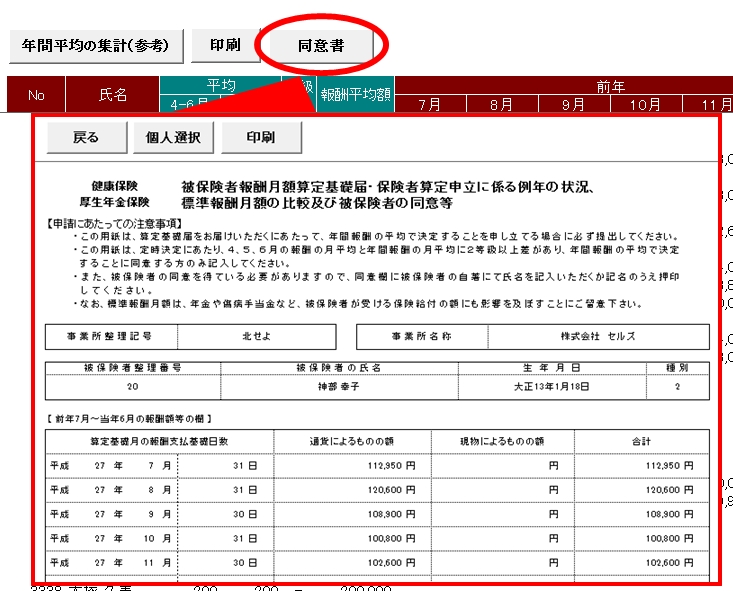Open the 個人選択 button
Image resolution: width=733 pixels, height=591 pixels.
click(173, 137)
